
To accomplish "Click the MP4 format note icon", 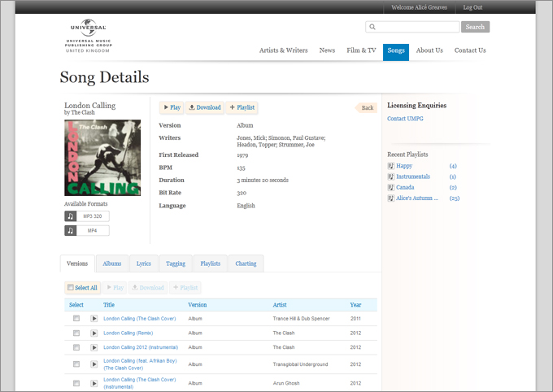I will 70,231.
